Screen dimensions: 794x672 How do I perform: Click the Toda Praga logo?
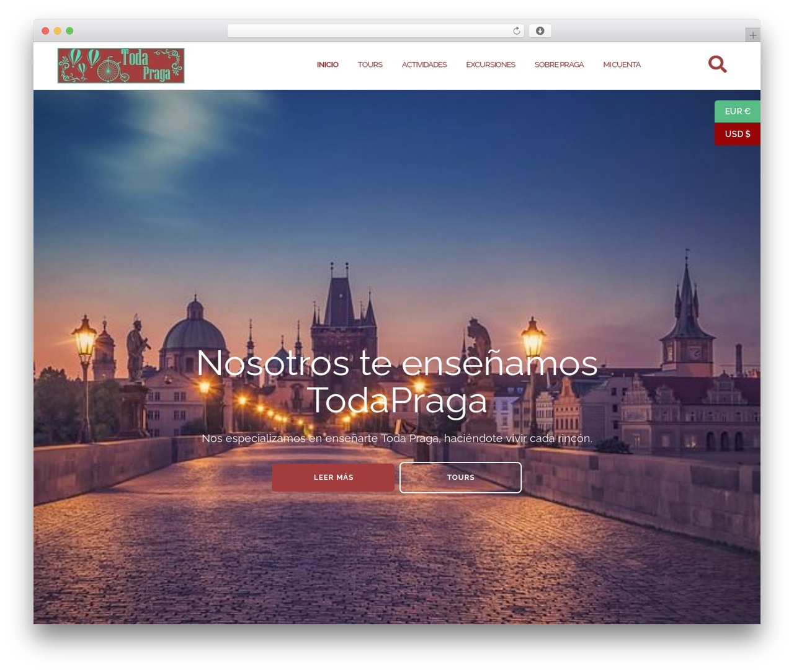point(121,66)
